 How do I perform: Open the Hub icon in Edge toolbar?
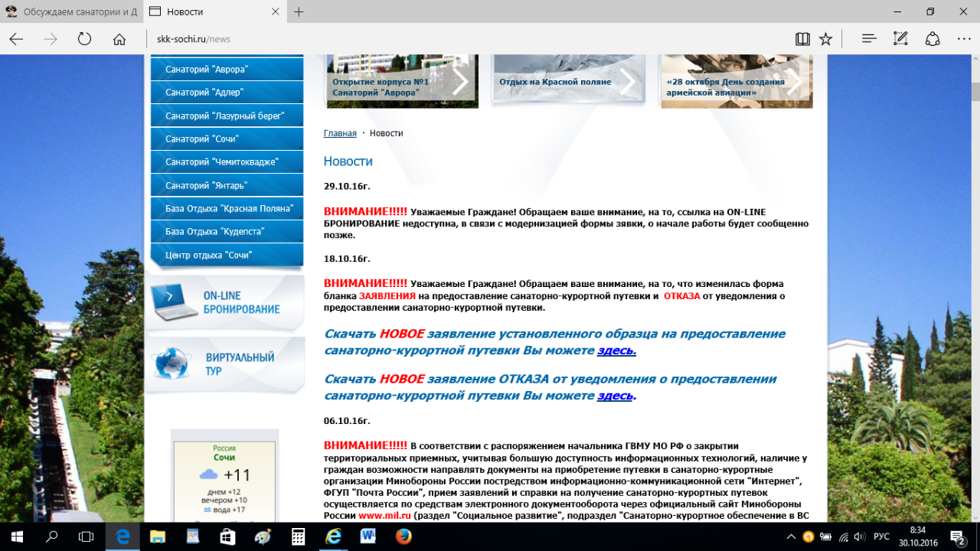pos(868,39)
